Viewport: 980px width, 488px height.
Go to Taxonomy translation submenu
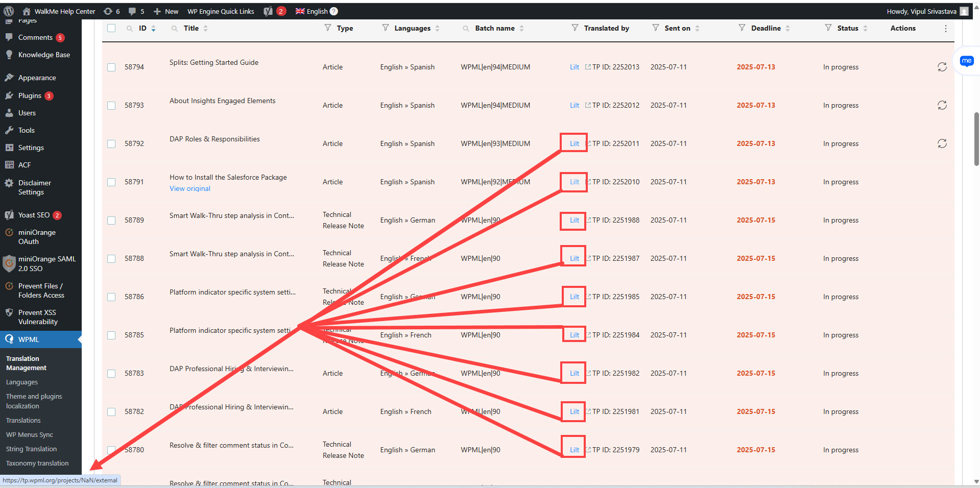click(37, 463)
